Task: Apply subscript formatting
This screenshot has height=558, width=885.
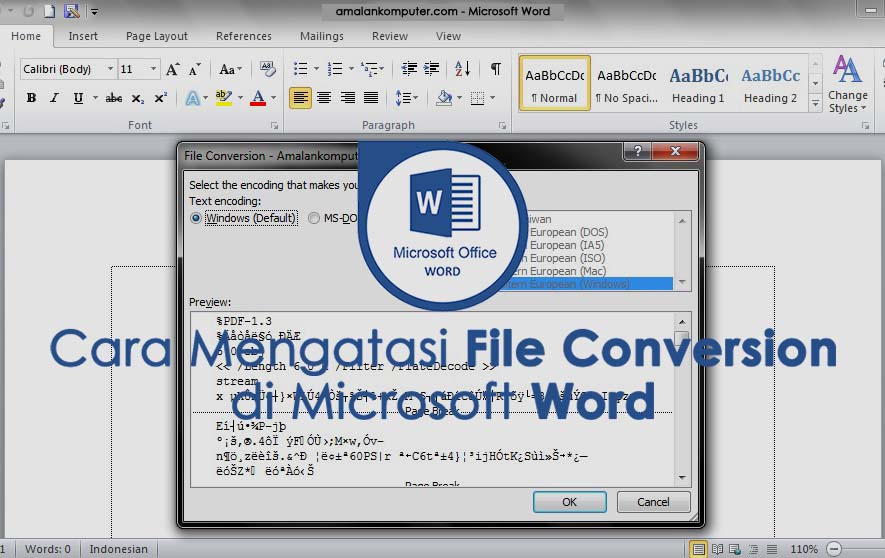Action: [x=138, y=98]
